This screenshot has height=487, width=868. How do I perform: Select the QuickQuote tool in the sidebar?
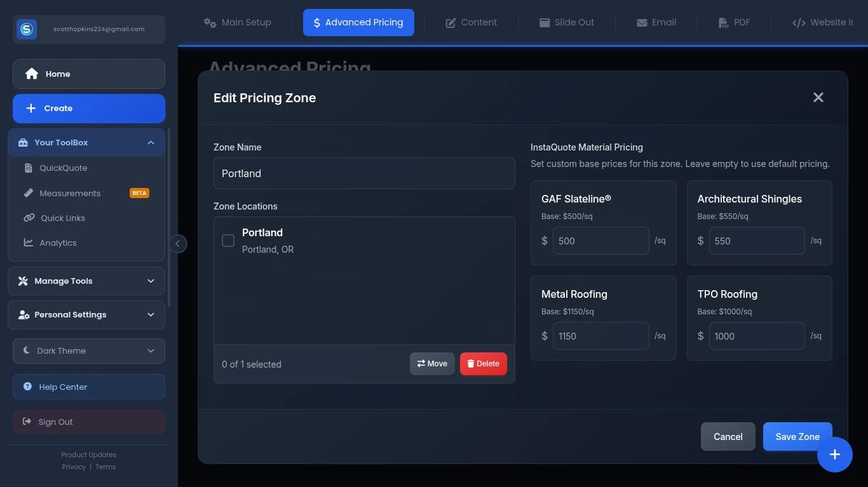pos(64,168)
